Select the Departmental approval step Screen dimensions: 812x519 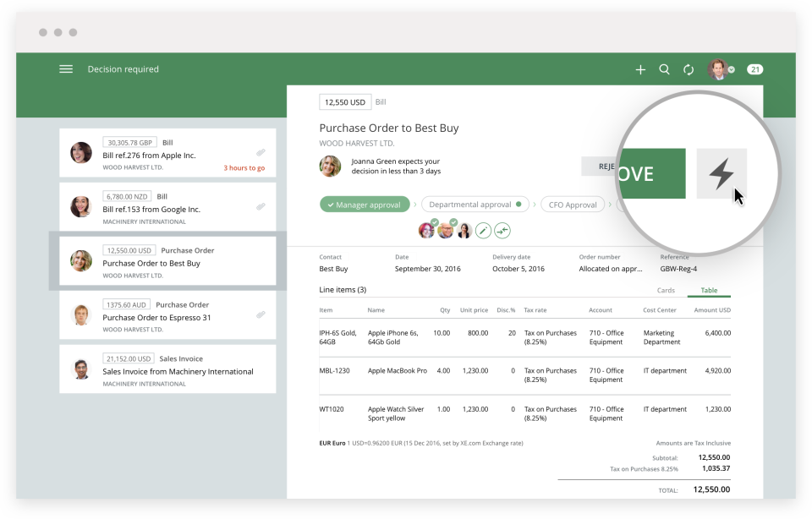point(475,204)
